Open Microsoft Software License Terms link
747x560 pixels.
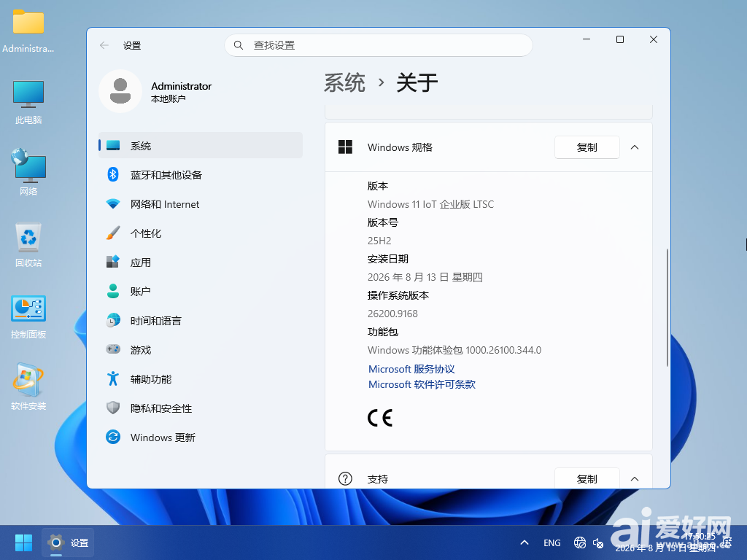pyautogui.click(x=422, y=384)
